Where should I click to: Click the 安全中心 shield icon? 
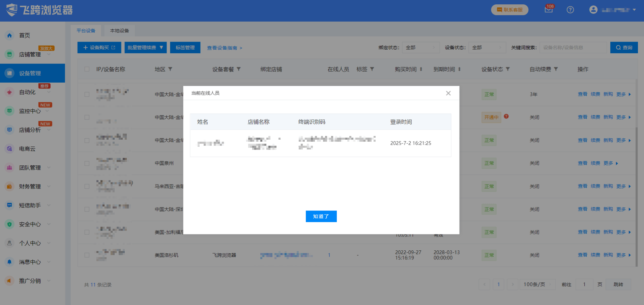pos(9,224)
